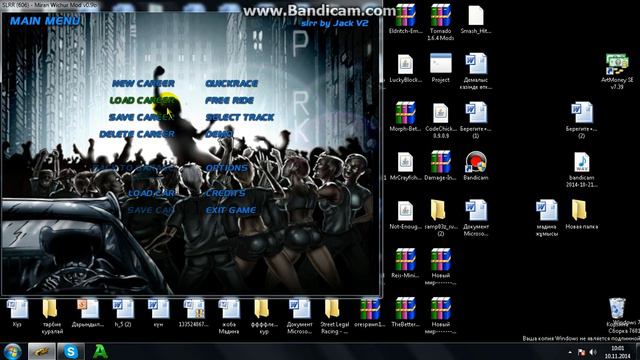This screenshot has width=640, height=360.
Task: Select Free Ride menu option
Action: click(x=229, y=100)
